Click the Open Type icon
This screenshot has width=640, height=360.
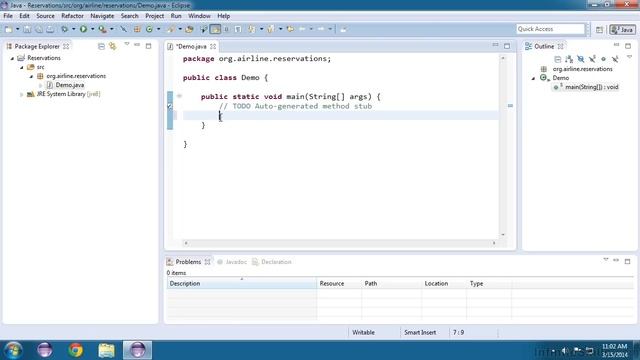click(x=189, y=29)
